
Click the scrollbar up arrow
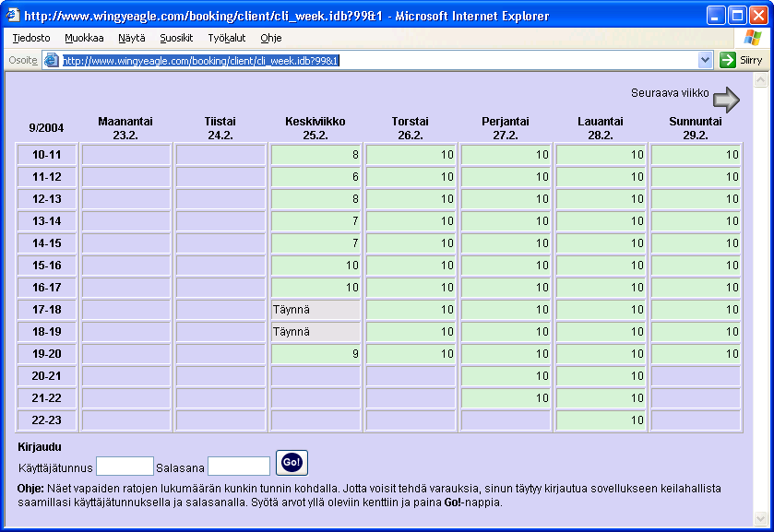pos(760,80)
